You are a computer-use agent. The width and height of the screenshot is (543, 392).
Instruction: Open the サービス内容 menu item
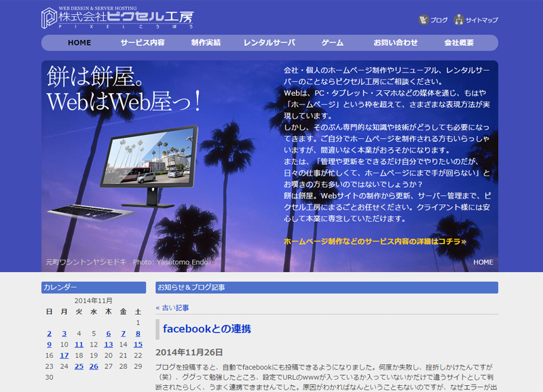click(143, 43)
